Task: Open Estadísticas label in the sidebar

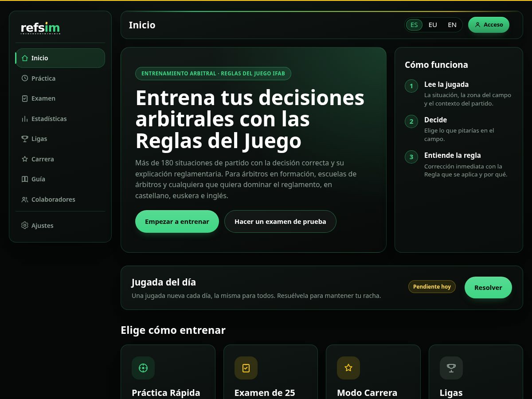Action: pos(49,119)
